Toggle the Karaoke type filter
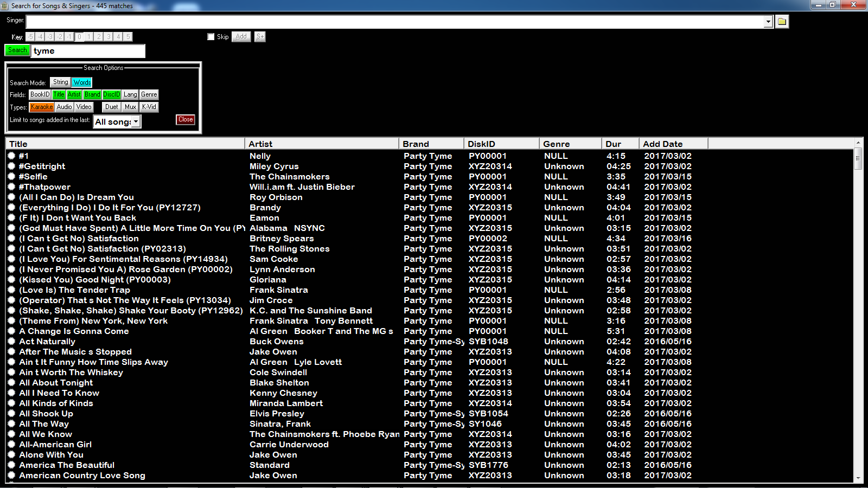The width and height of the screenshot is (868, 488). pyautogui.click(x=42, y=107)
